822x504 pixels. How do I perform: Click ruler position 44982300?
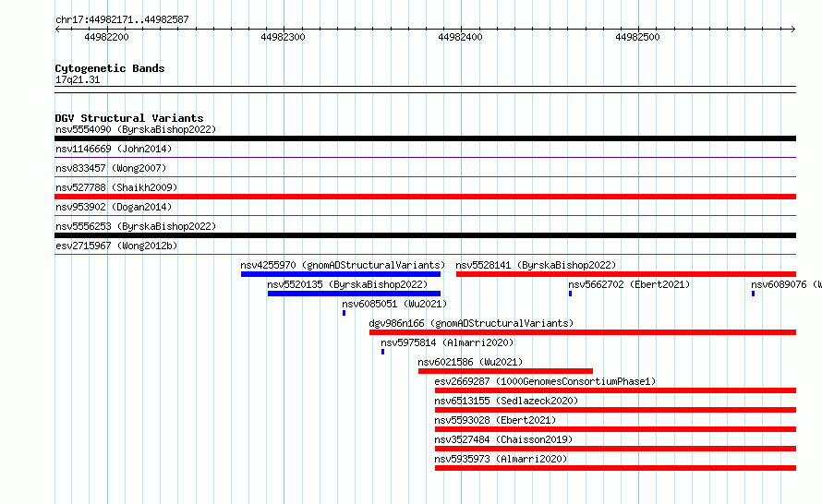(x=284, y=37)
